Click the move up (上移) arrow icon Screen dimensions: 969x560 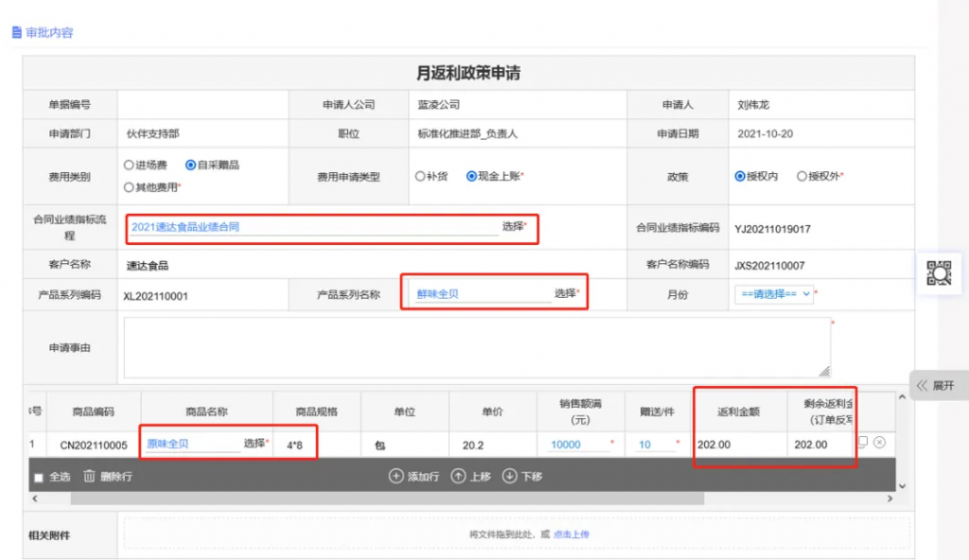click(458, 476)
